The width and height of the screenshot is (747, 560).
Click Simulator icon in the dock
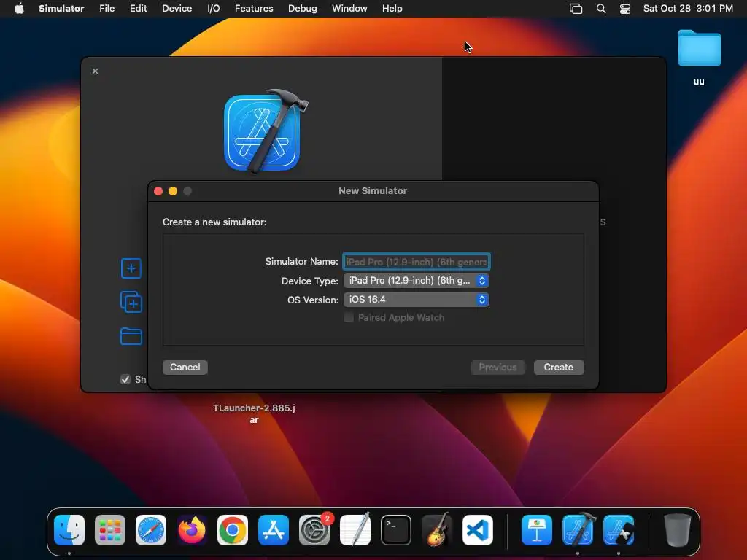pos(619,530)
